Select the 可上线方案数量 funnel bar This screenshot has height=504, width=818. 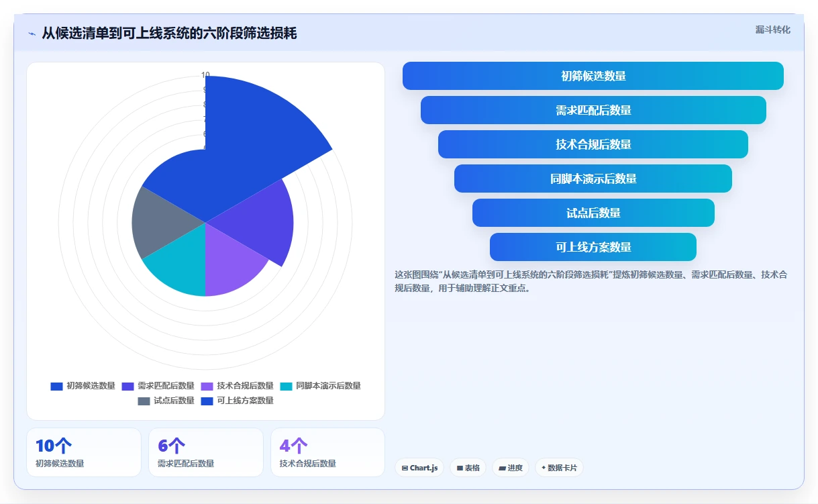593,247
